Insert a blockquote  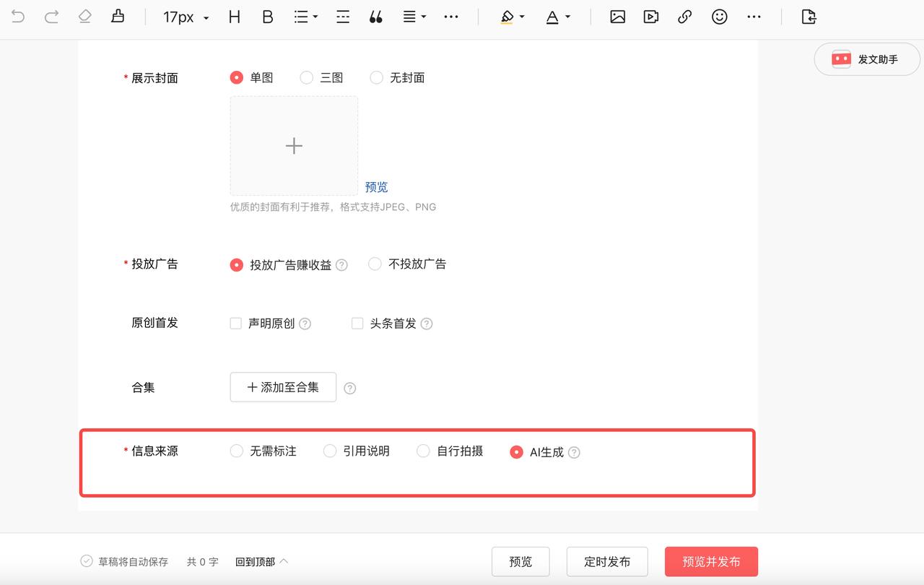click(x=375, y=16)
